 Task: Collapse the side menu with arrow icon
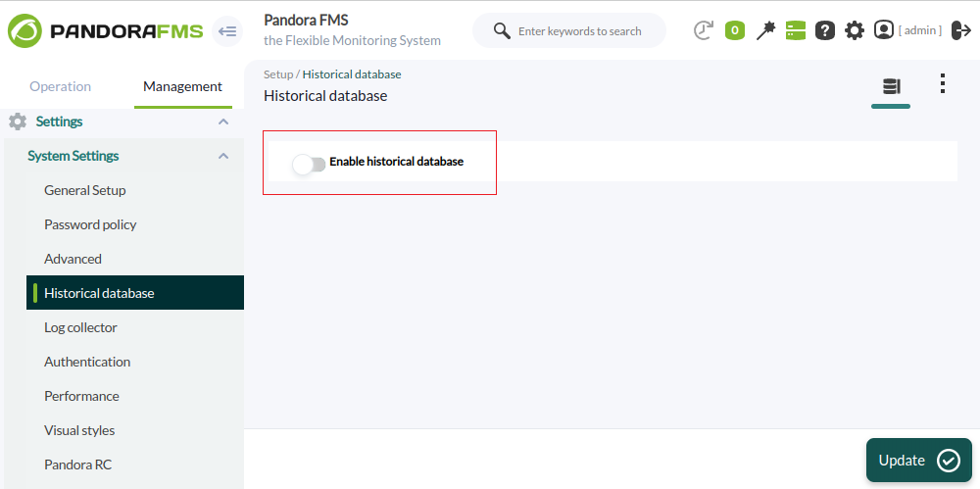click(x=227, y=31)
